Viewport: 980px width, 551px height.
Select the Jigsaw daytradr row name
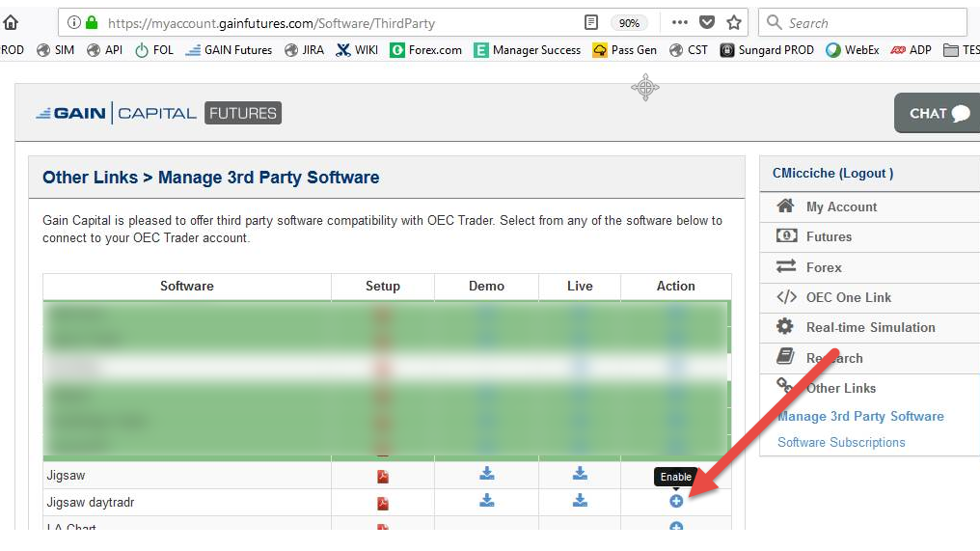pyautogui.click(x=91, y=502)
